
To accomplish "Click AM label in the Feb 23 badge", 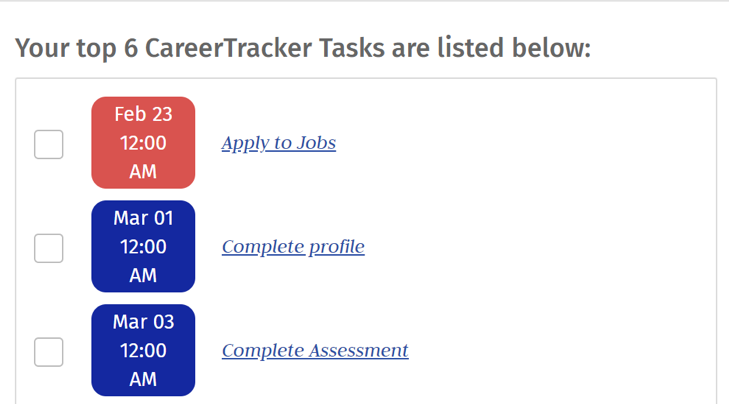I will [143, 172].
